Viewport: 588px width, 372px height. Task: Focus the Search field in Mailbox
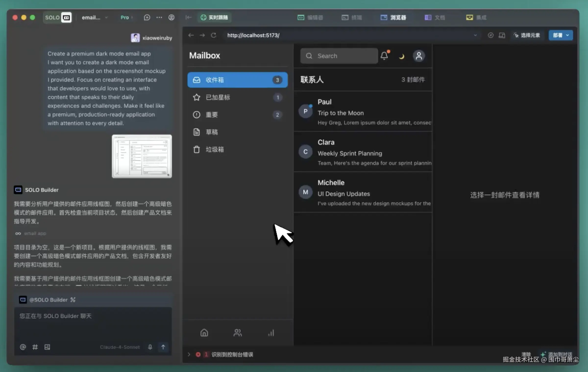(339, 56)
